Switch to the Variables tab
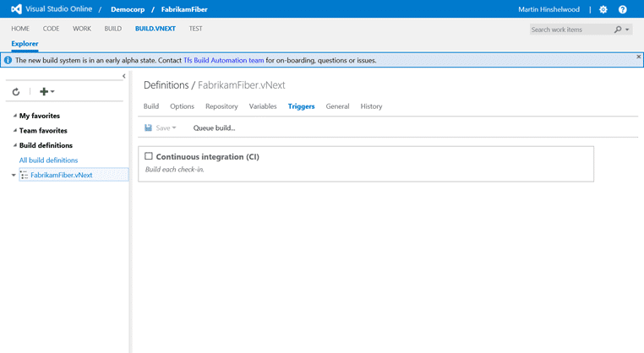644x353 pixels. (x=263, y=106)
